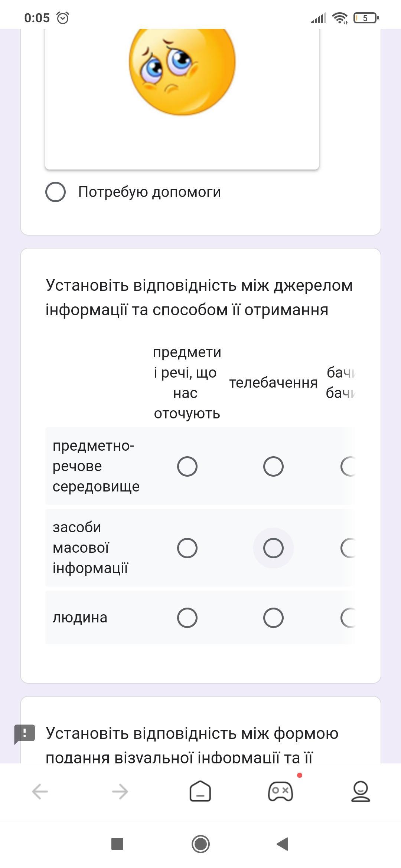Tap the Wi-Fi status bar icon
Image resolution: width=401 pixels, height=868 pixels.
(x=340, y=18)
